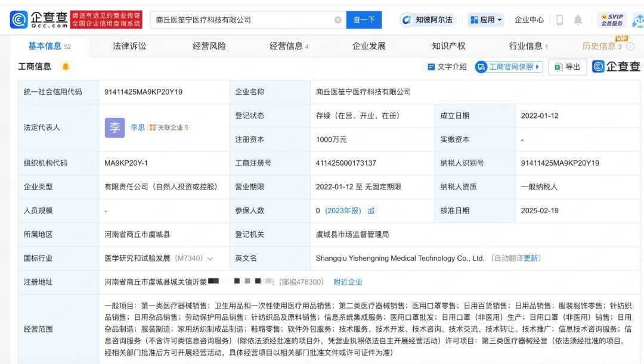Click the taxpayer qualification 一般纳税人
Screen dimensions: 644x364
point(539,186)
